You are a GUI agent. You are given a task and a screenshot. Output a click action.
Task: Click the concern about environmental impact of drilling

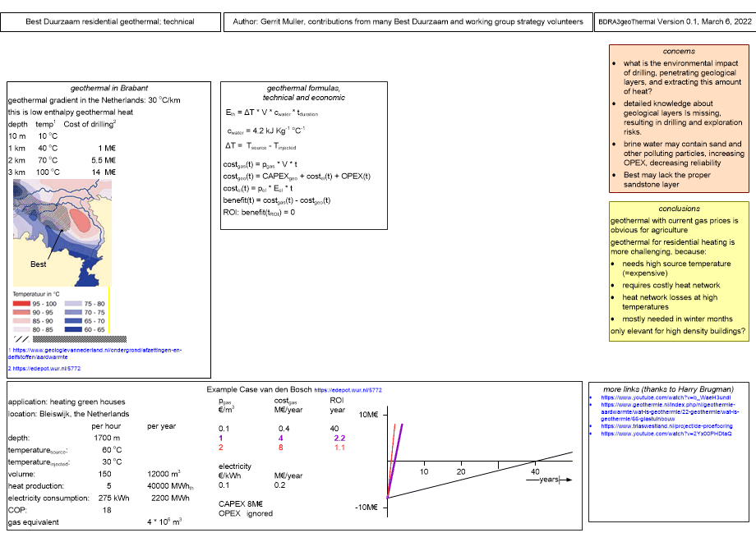pos(682,77)
